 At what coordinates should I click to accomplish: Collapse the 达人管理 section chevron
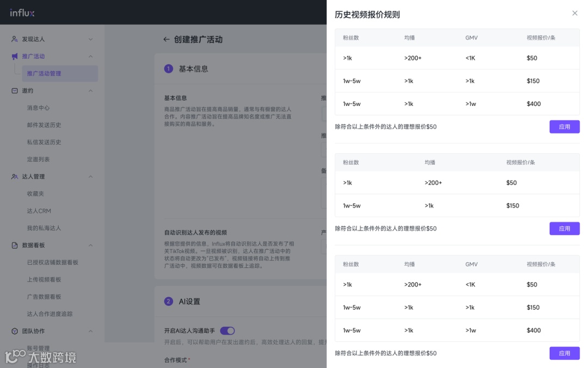90,177
